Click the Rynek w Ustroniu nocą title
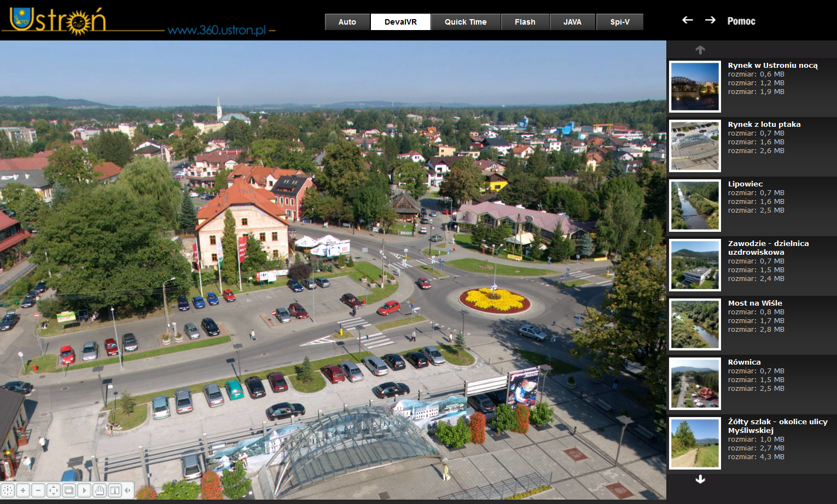 click(772, 65)
